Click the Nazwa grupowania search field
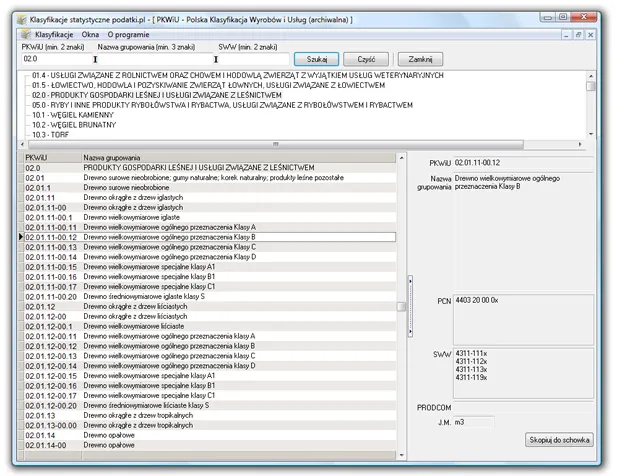This screenshot has height=476, width=617. (155, 59)
